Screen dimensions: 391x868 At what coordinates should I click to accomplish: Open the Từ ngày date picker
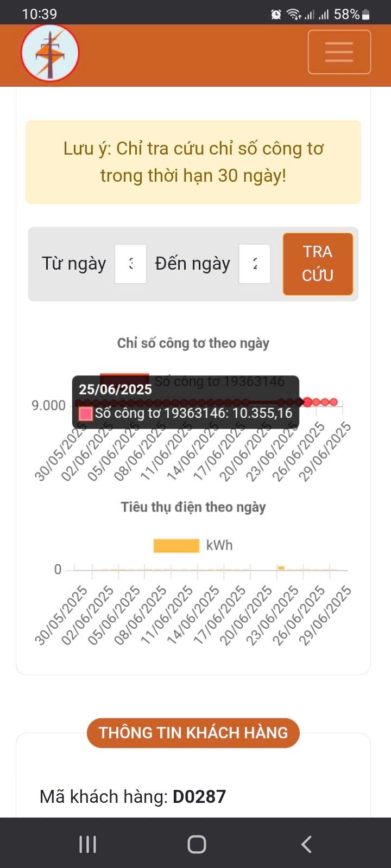(130, 264)
